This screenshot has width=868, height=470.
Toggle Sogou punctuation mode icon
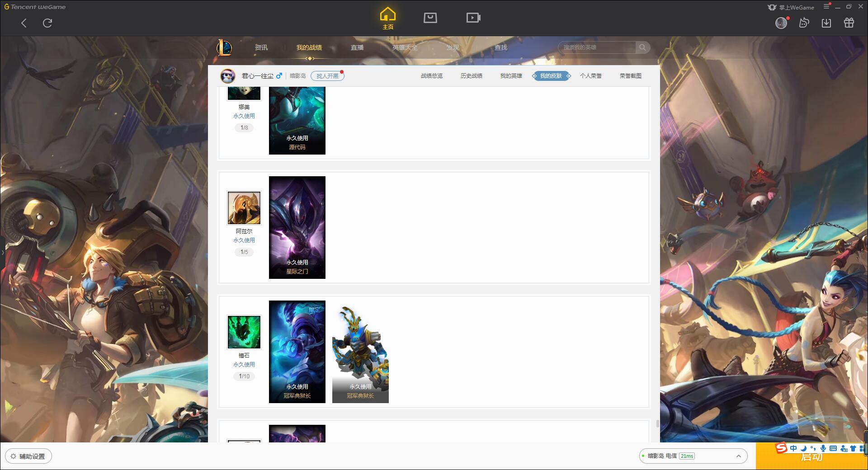tap(813, 448)
